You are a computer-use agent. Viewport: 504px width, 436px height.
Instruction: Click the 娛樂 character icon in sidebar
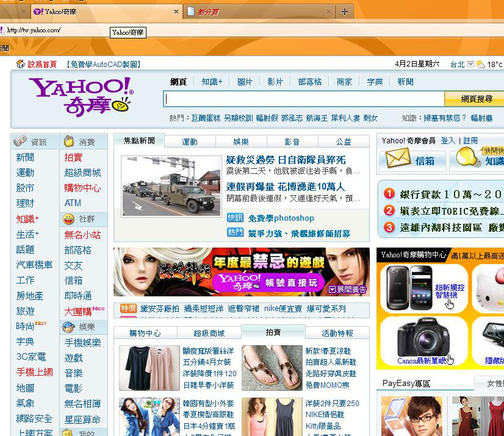click(x=68, y=327)
